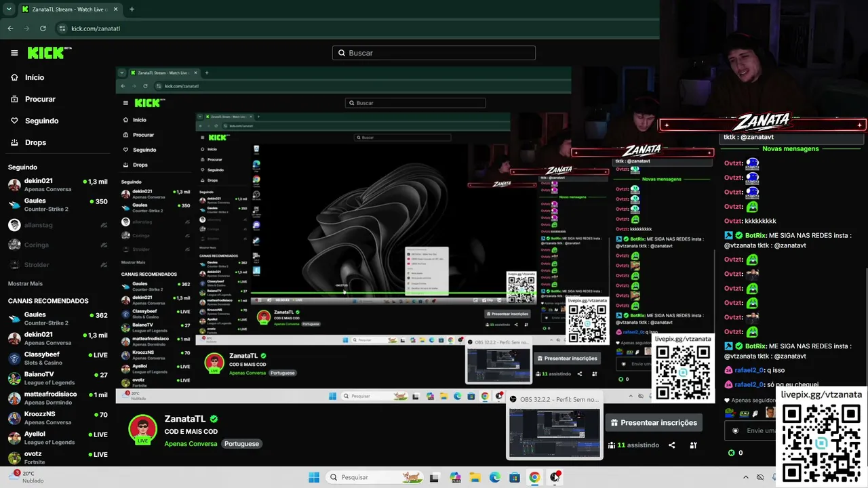Open Microsoft Edge from the taskbar
The image size is (868, 488).
click(495, 477)
